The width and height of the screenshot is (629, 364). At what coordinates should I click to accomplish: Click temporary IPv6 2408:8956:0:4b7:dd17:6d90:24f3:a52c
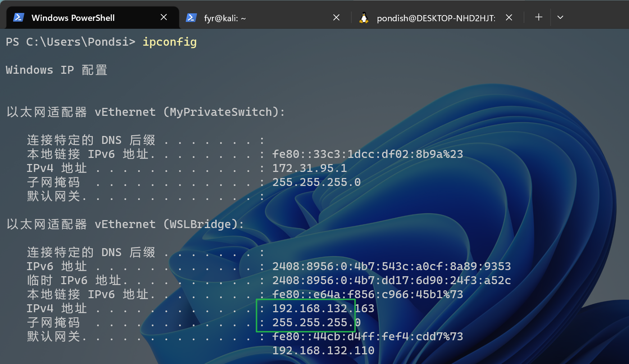point(392,281)
